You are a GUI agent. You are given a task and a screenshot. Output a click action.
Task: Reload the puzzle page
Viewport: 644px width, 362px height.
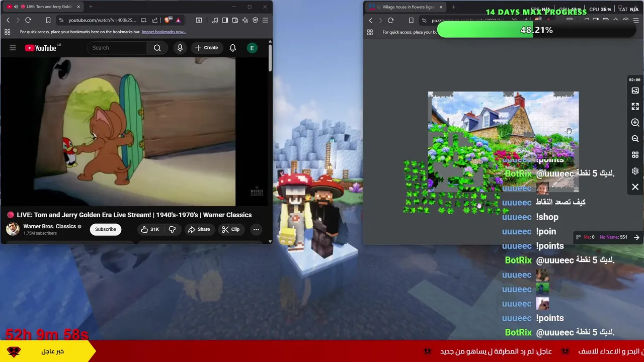pyautogui.click(x=390, y=21)
